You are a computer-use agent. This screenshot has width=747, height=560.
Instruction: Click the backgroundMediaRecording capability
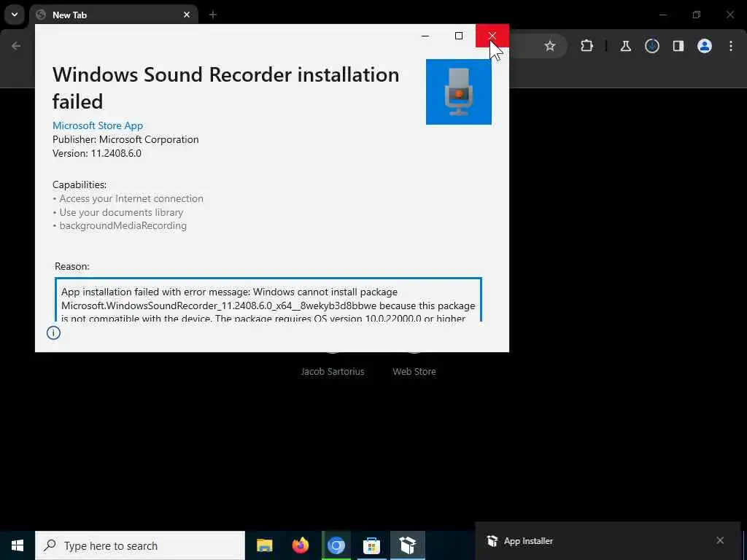click(123, 226)
